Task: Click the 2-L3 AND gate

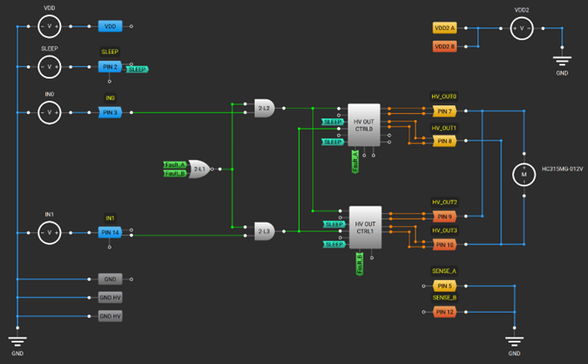Action: click(264, 231)
